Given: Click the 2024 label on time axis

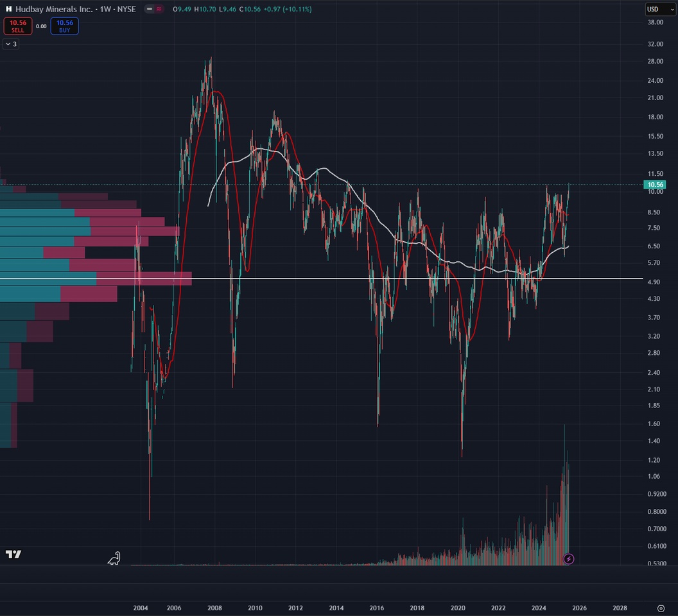Looking at the screenshot, I should coord(539,608).
